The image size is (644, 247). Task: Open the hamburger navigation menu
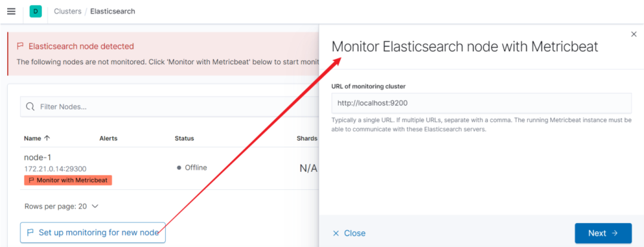[11, 11]
